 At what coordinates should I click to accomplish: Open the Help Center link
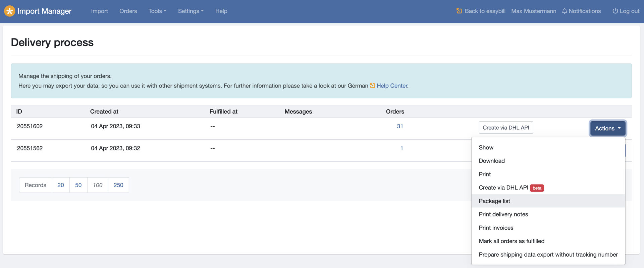[392, 86]
